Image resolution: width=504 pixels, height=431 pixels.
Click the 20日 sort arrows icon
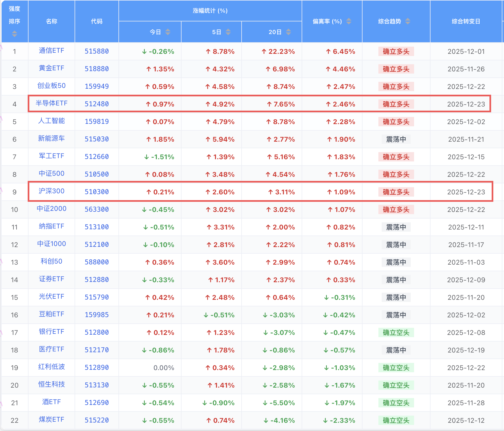[x=288, y=32]
